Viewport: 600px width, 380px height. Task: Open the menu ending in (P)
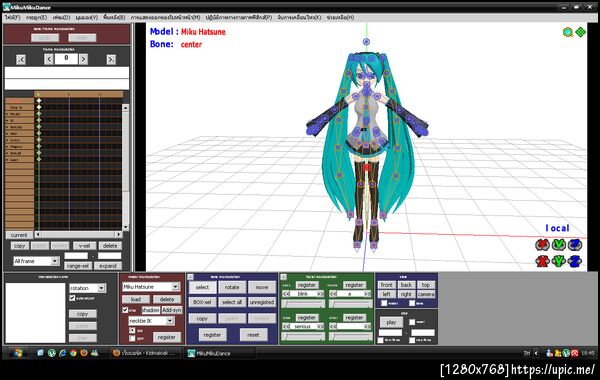[239, 18]
